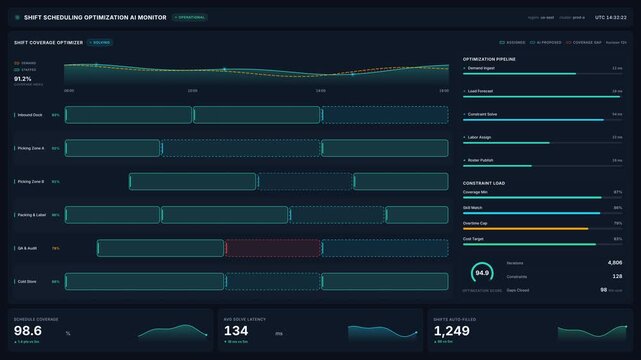The image size is (641, 360).
Task: Select the Picking Zone A row label
Action: 30,148
